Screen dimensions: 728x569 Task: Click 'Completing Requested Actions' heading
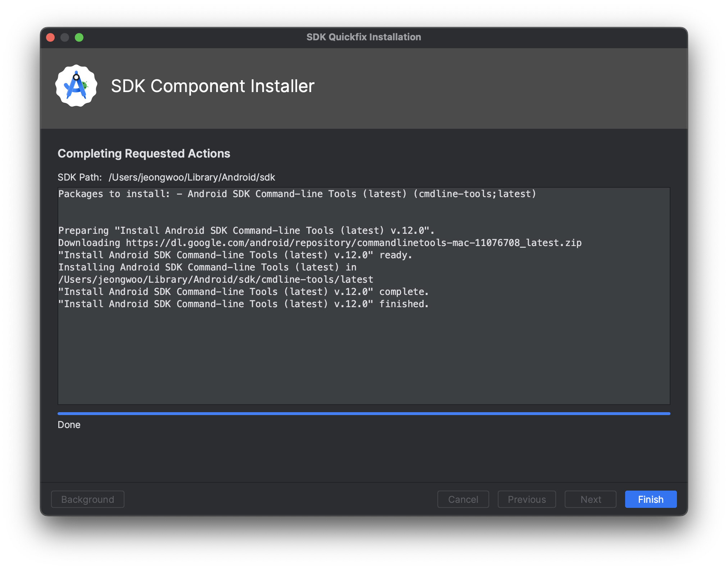tap(144, 154)
